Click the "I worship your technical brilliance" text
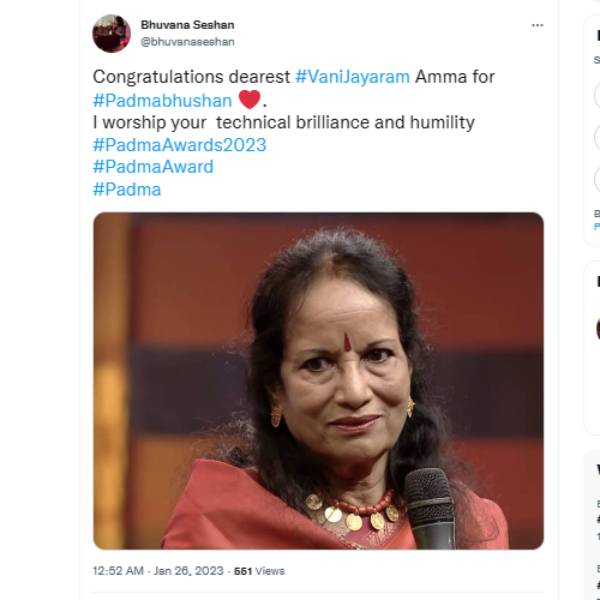The width and height of the screenshot is (600, 600). tap(283, 122)
